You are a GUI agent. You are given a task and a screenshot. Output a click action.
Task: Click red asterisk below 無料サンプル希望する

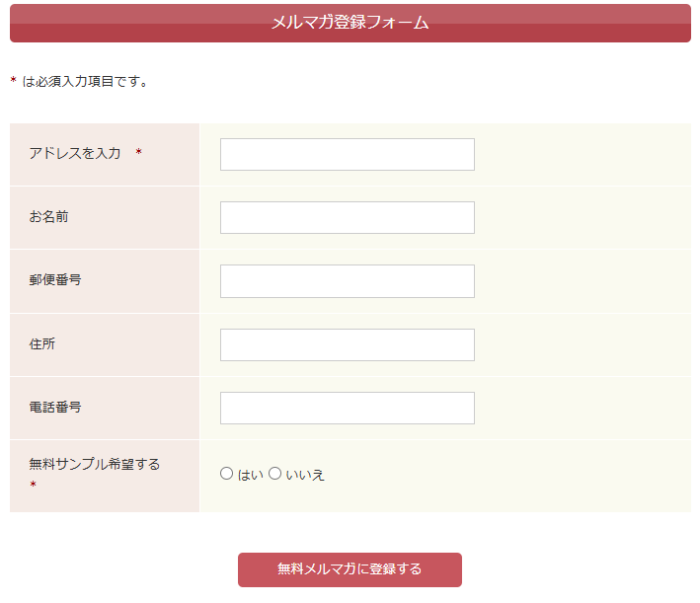point(33,485)
